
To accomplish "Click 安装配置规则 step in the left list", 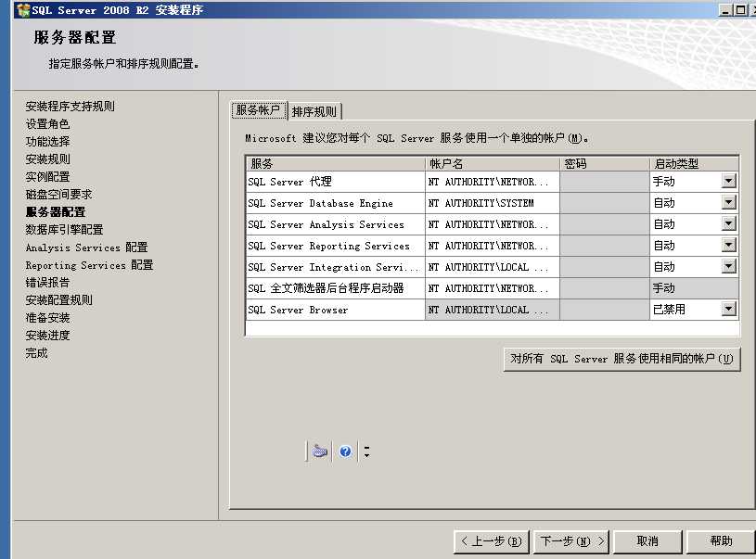I will 58,299.
